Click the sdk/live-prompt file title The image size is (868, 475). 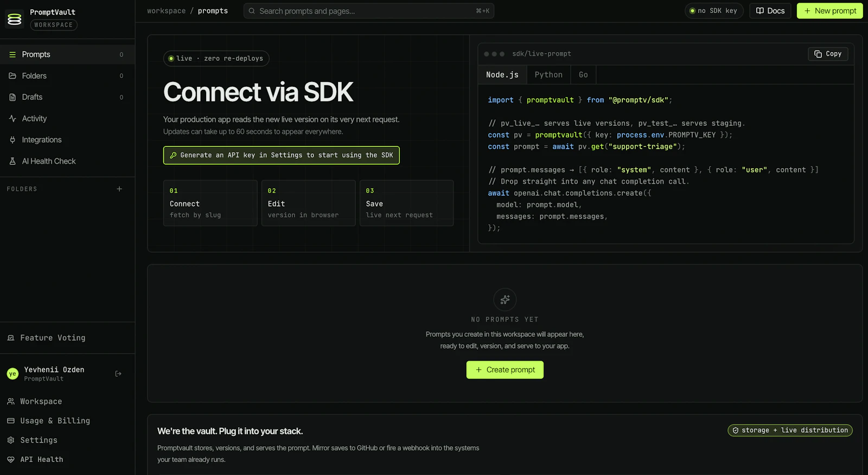coord(541,54)
